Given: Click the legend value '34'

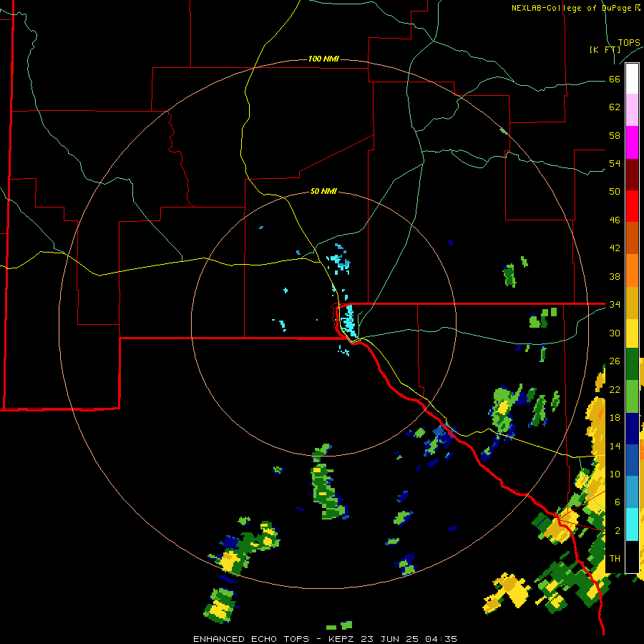Looking at the screenshot, I should pos(615,304).
